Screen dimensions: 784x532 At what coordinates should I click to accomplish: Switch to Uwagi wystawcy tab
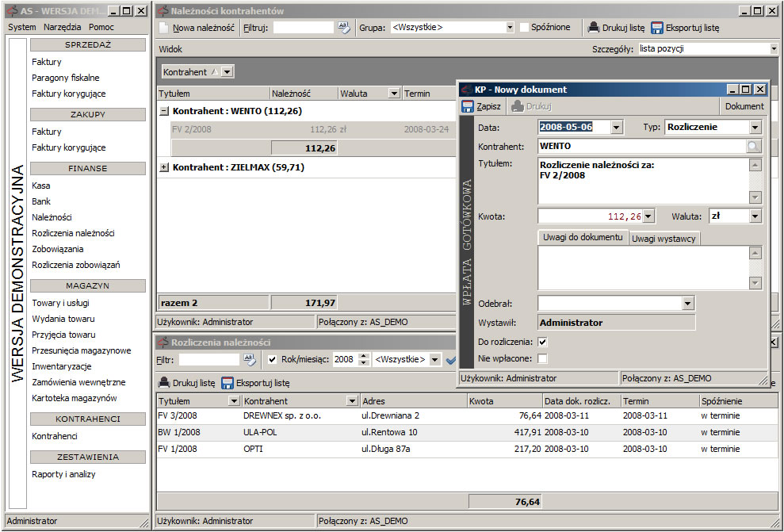click(x=664, y=239)
